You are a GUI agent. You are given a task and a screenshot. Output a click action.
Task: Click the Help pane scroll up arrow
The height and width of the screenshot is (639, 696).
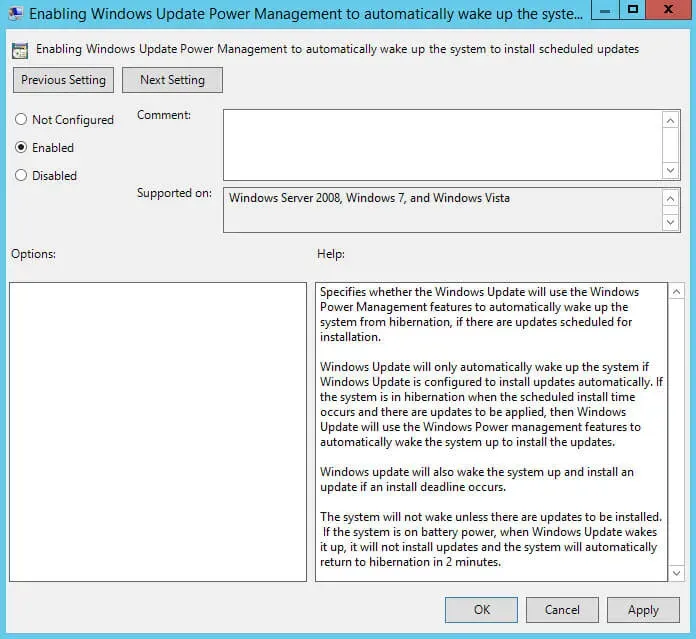point(676,292)
